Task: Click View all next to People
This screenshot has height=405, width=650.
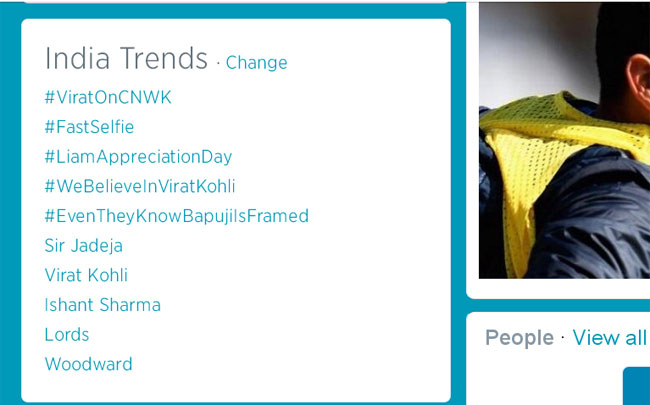Action: click(609, 338)
